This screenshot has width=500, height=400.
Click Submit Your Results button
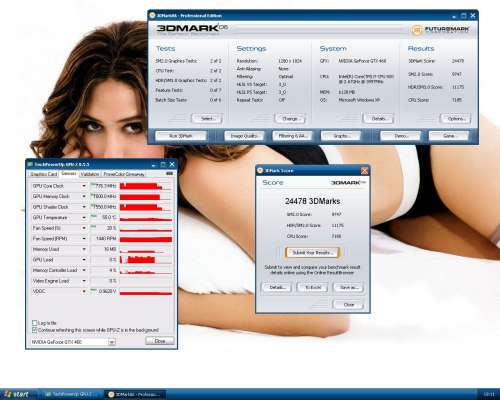point(312,253)
